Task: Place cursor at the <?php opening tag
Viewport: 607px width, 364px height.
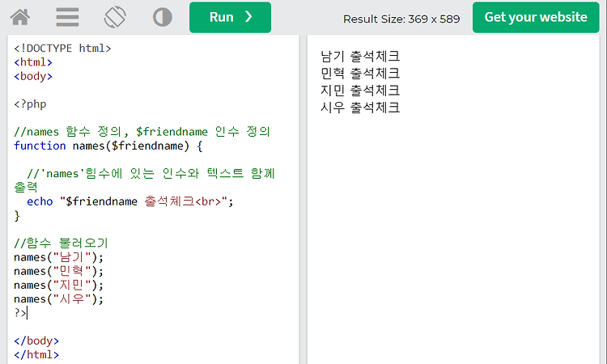Action: point(30,104)
